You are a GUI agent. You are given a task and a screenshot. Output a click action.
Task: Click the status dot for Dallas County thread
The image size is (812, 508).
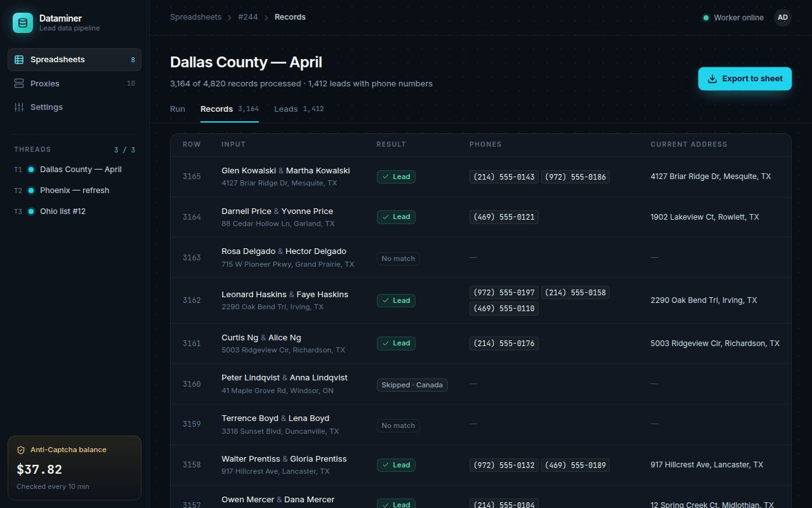click(x=31, y=170)
